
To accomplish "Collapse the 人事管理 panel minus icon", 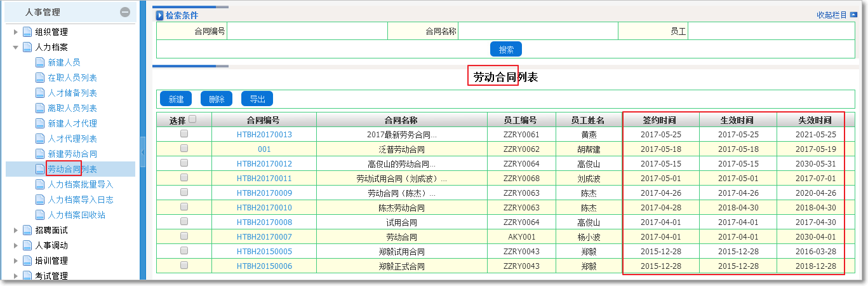I will pyautogui.click(x=125, y=12).
